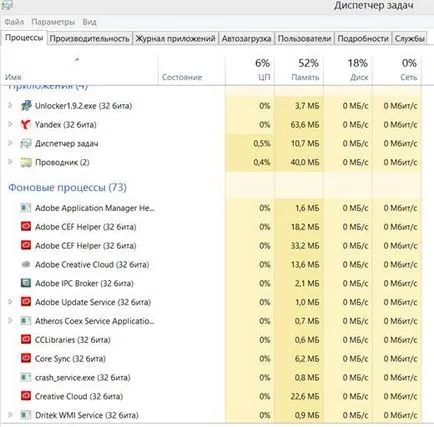Open the Параметры menu
Viewport: 434px width, 427px height.
pyautogui.click(x=53, y=22)
